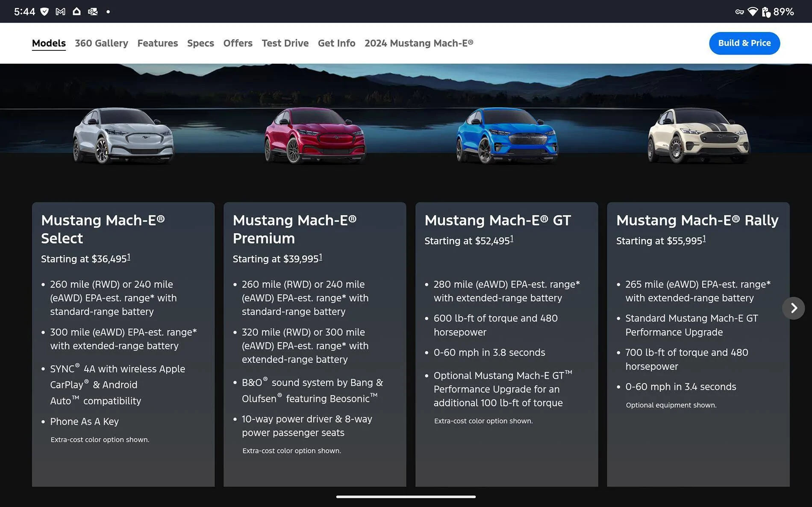The image size is (812, 507).
Task: Open the 2024 Mustang Mach-E link
Action: point(419,43)
